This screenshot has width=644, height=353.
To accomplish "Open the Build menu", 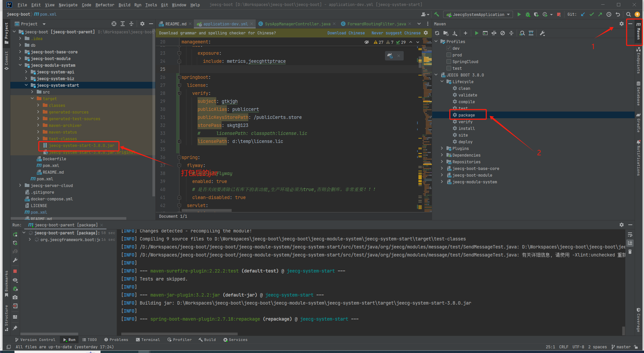I will [x=124, y=5].
